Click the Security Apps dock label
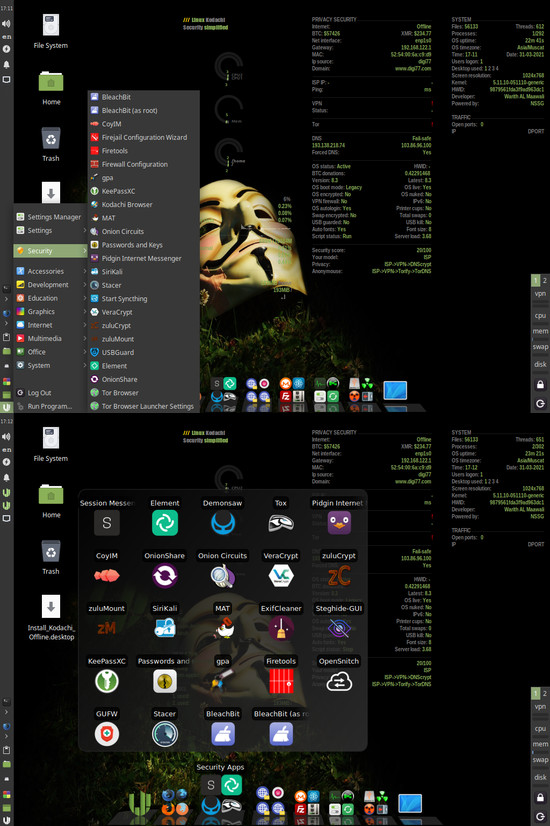The width and height of the screenshot is (550, 826). pos(220,767)
